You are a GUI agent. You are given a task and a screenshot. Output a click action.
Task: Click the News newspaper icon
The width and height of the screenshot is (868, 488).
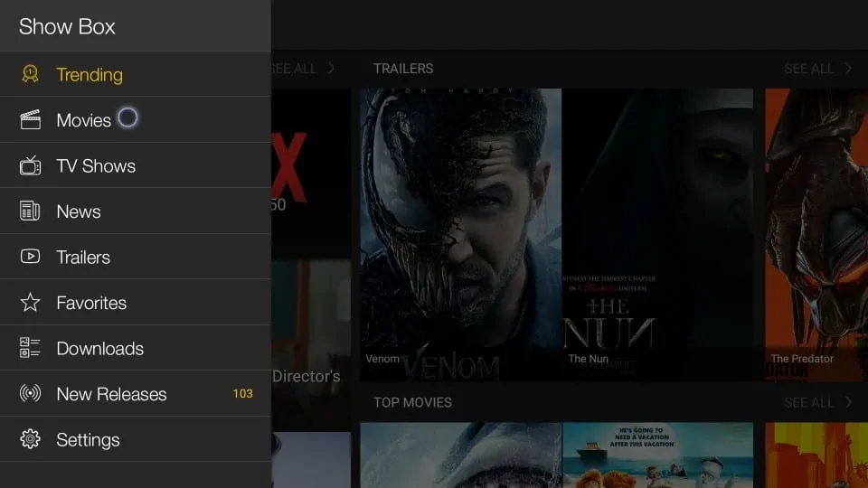click(x=30, y=211)
